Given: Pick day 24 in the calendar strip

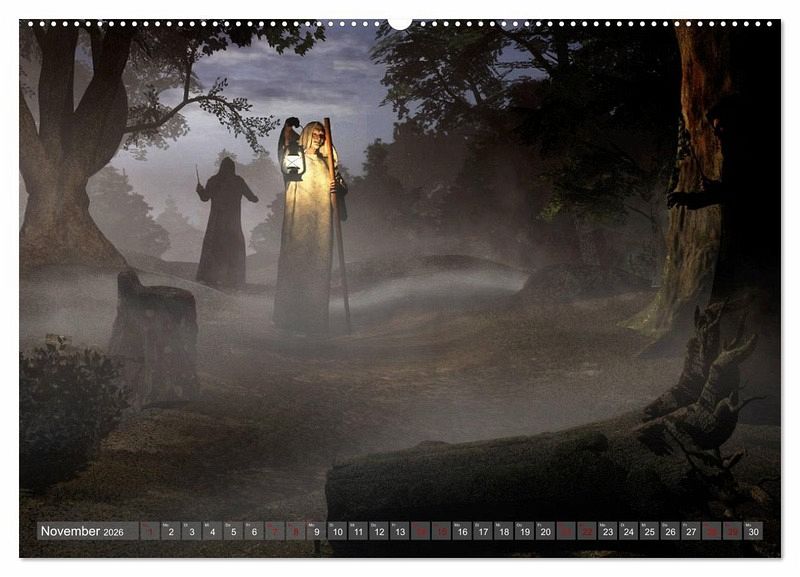Looking at the screenshot, I should point(628,531).
